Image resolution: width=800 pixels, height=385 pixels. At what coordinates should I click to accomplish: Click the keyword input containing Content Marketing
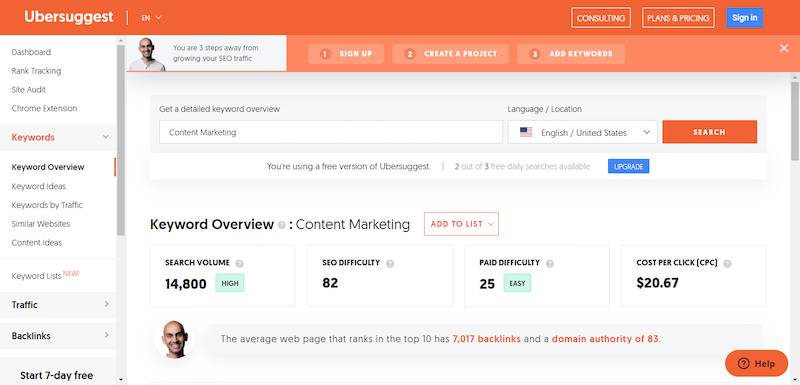coord(331,132)
